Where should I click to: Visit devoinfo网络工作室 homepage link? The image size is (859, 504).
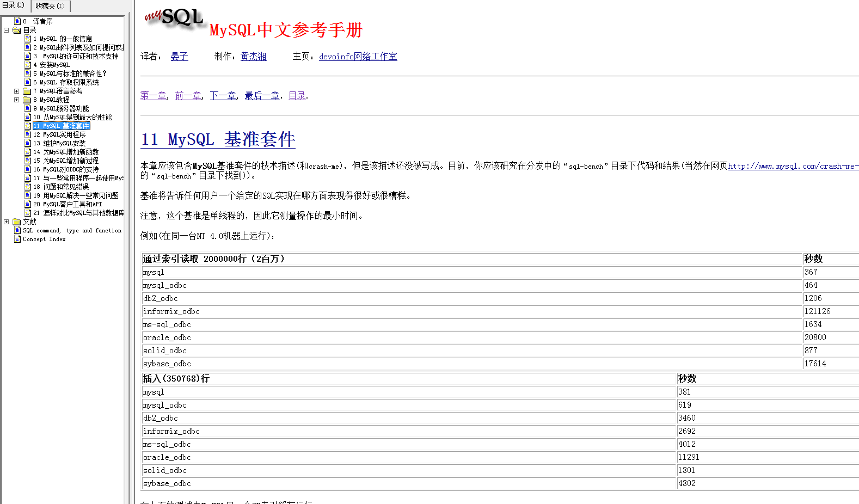[358, 56]
